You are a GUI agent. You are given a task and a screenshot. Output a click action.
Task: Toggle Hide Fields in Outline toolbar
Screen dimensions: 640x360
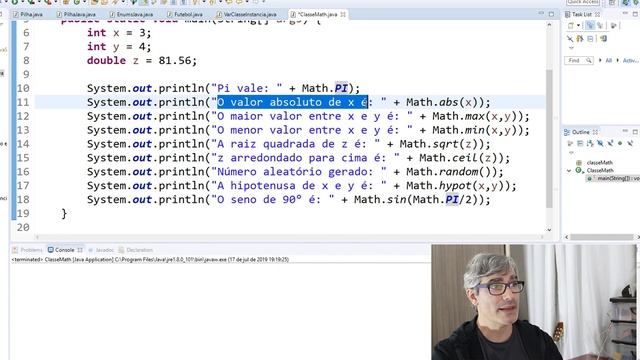[x=600, y=143]
